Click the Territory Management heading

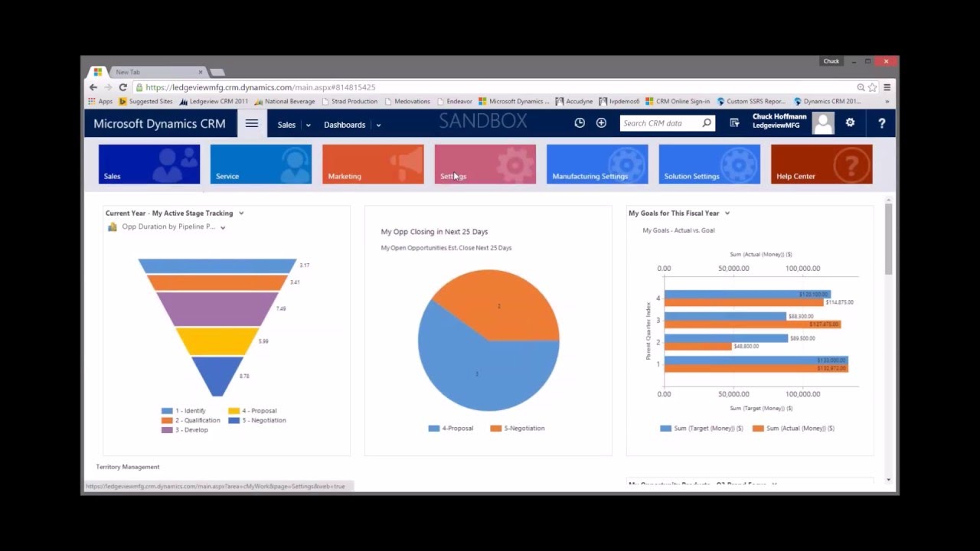[128, 467]
